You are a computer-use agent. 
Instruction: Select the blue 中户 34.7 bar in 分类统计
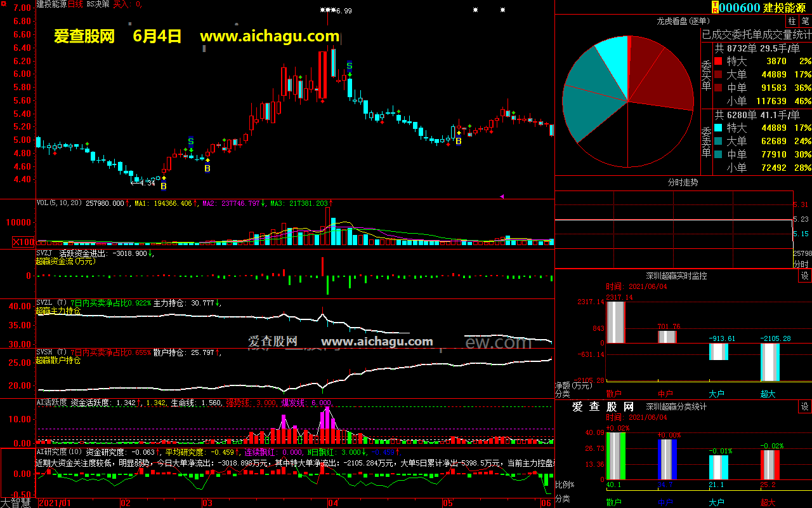[667, 460]
